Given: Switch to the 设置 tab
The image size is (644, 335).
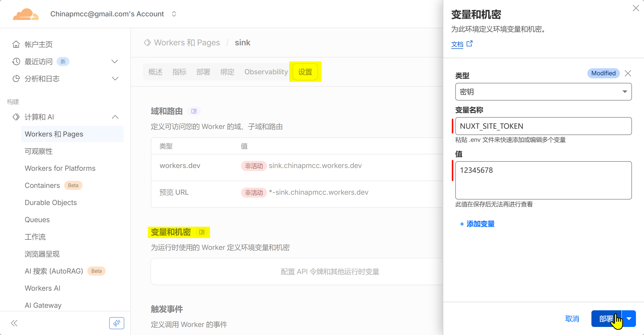Looking at the screenshot, I should coord(305,72).
